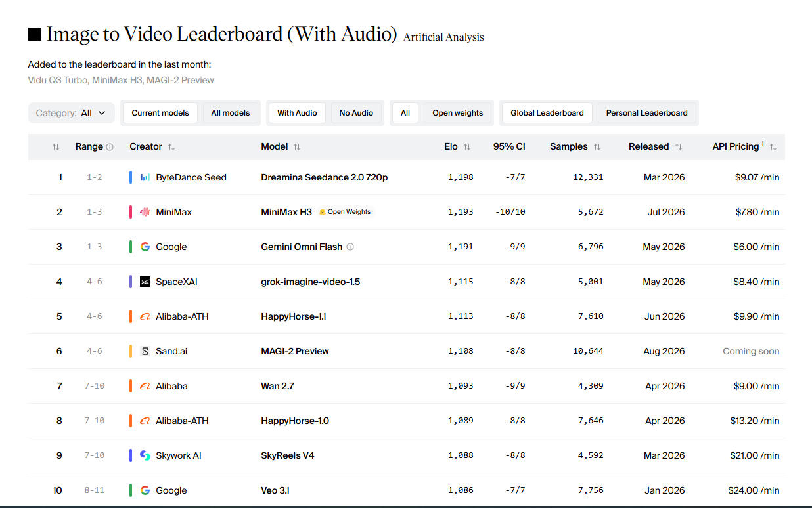Click the Skywork AI creator name
812x508 pixels.
pyautogui.click(x=179, y=455)
